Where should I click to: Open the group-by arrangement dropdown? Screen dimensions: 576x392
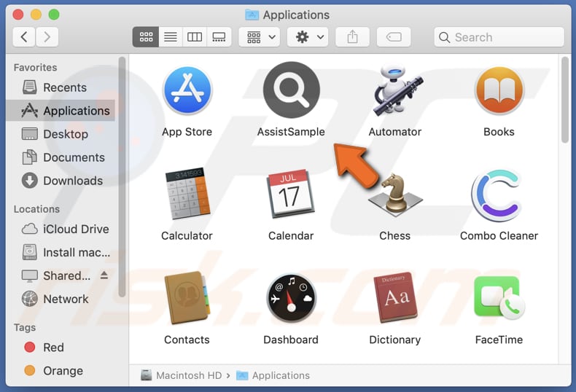(x=260, y=36)
